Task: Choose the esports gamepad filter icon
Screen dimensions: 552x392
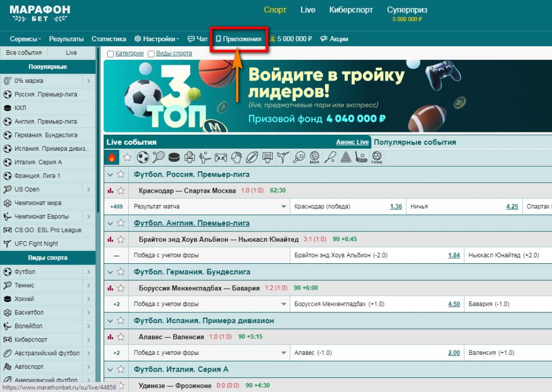Action: click(220, 157)
